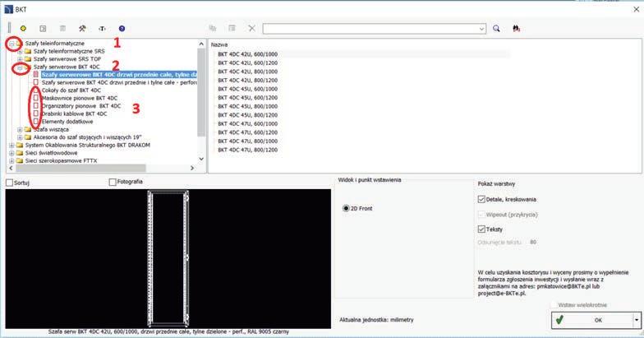Open the hammer tools settings icon
The width and height of the screenshot is (644, 338).
[x=82, y=28]
